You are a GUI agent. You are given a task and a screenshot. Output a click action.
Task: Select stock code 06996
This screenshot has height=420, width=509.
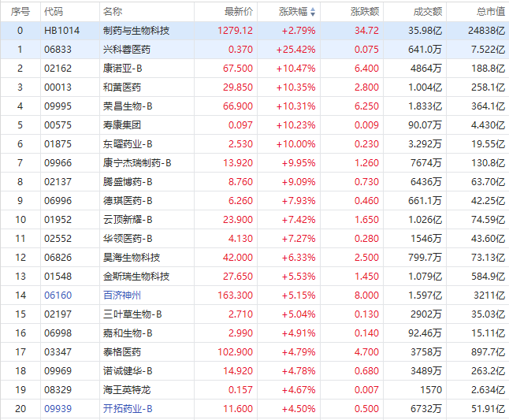tap(58, 201)
